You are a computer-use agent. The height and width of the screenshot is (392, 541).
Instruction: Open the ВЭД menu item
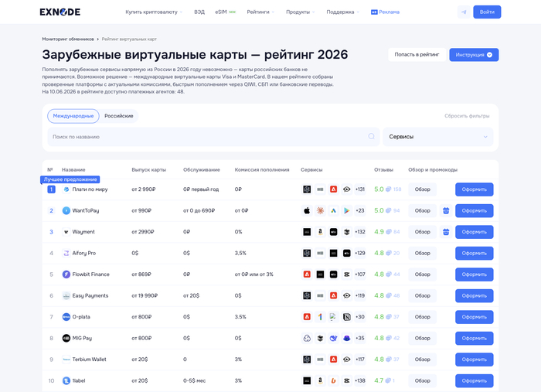tap(199, 12)
